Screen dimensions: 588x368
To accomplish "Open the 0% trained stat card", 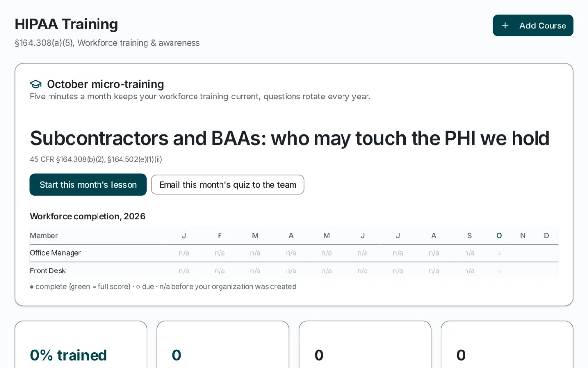I will [81, 345].
